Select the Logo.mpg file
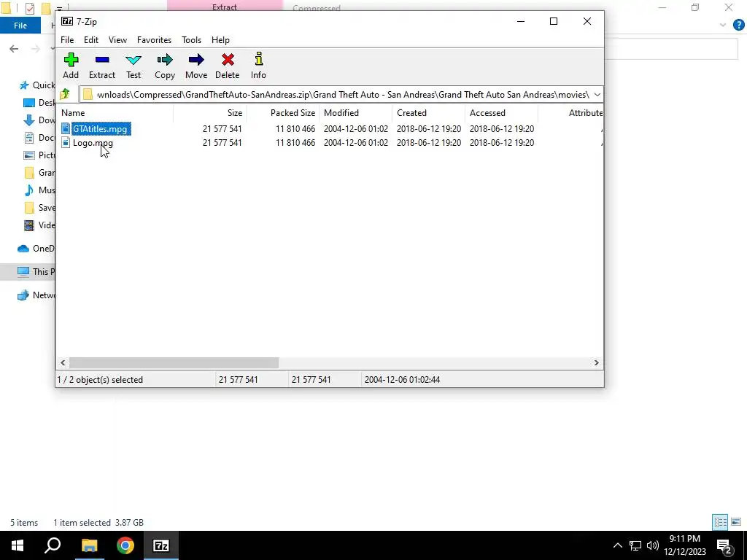The width and height of the screenshot is (747, 560). pyautogui.click(x=93, y=143)
